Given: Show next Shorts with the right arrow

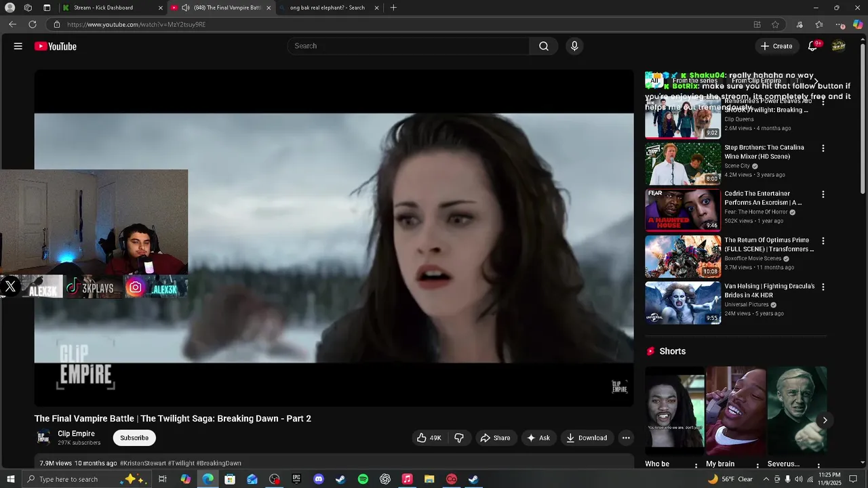Looking at the screenshot, I should click(x=825, y=420).
